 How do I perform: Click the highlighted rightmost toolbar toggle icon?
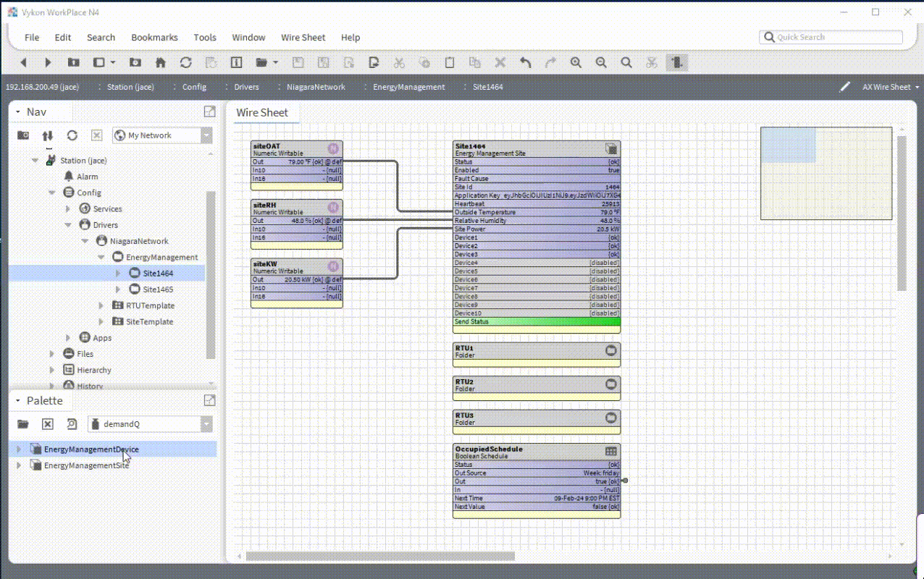[676, 63]
